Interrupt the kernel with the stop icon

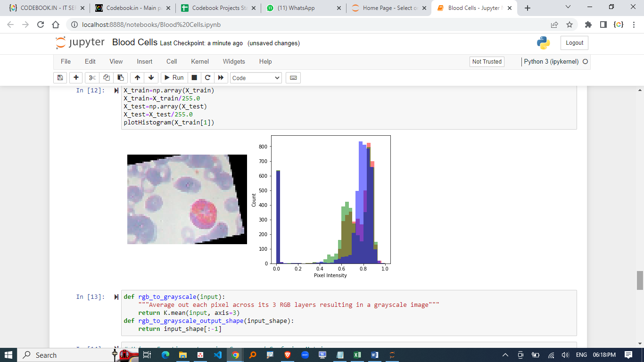pos(194,78)
